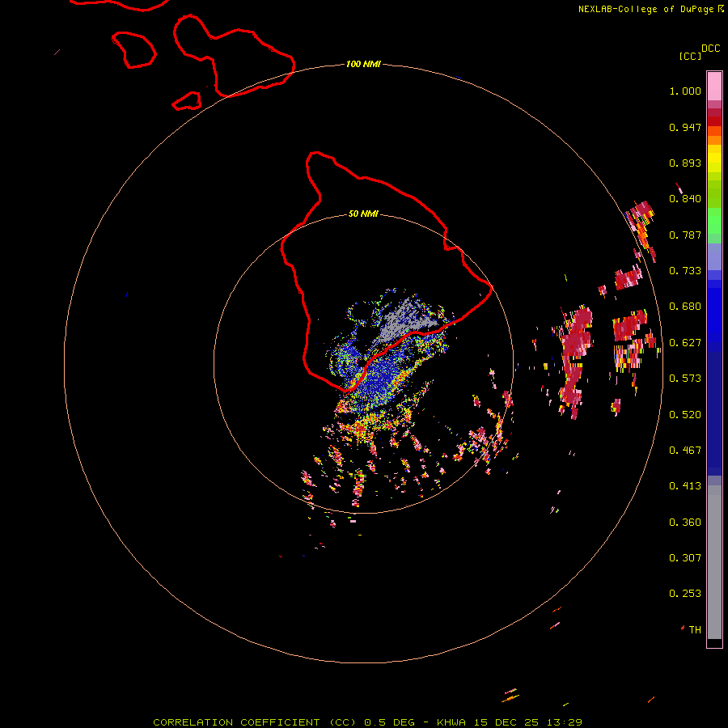The image size is (728, 728).
Task: Click the 50 NMI range ring label
Action: (363, 214)
